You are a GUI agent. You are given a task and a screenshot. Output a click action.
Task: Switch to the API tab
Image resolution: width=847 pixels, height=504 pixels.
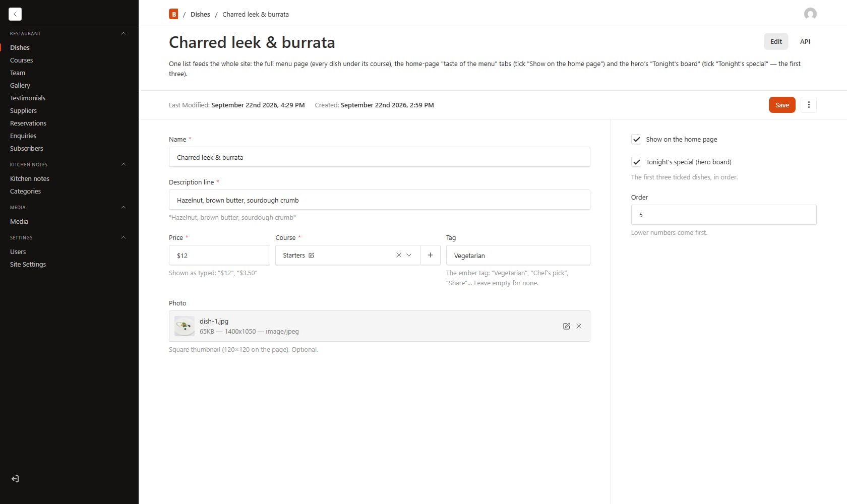click(x=805, y=41)
